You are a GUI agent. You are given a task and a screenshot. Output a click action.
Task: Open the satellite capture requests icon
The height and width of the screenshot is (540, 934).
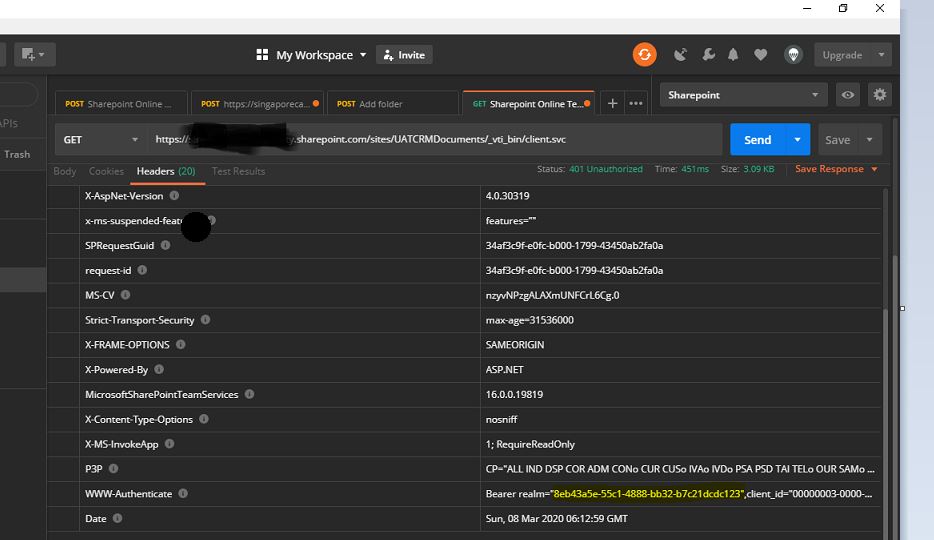pos(681,55)
